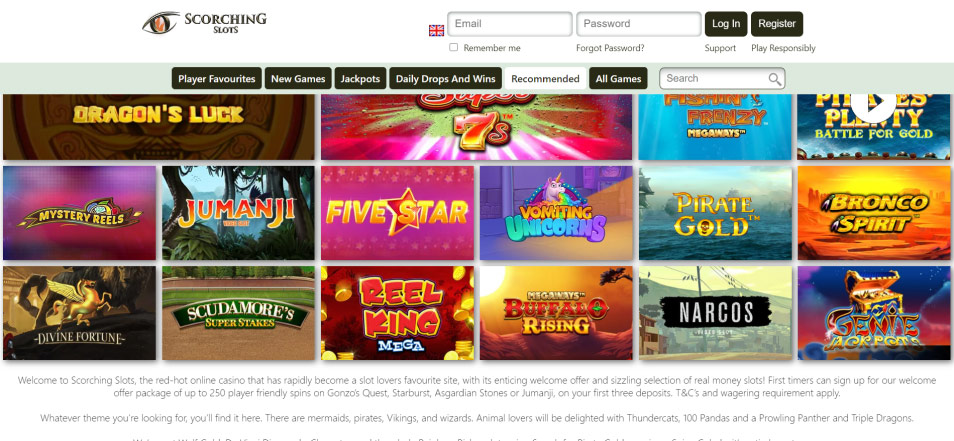Play video on Pirates' Plenty tile
Screen dimensions: 954x441
[x=873, y=105]
